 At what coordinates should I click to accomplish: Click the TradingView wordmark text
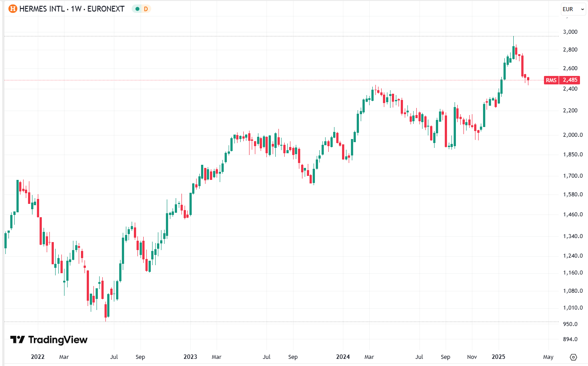coord(58,340)
